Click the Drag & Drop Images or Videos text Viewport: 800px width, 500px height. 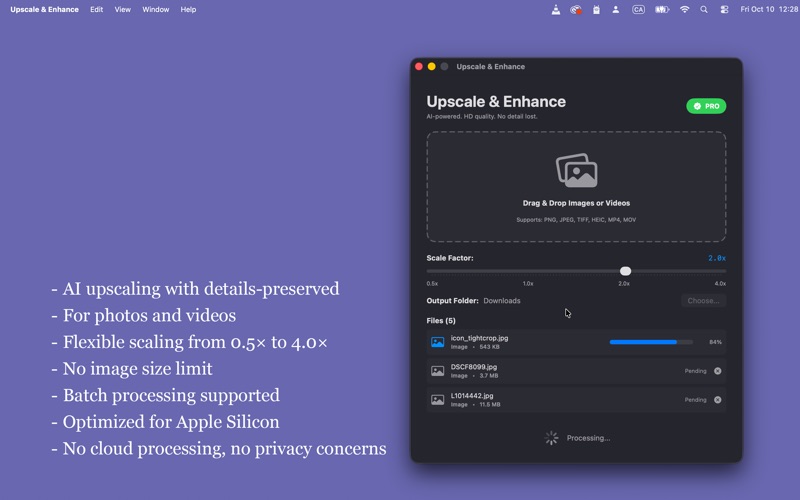click(576, 203)
